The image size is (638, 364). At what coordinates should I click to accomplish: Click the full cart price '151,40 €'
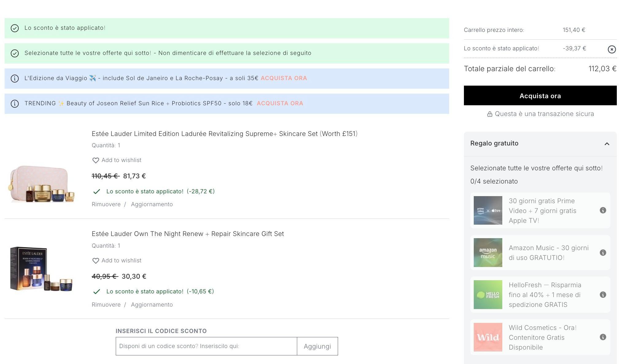point(574,30)
